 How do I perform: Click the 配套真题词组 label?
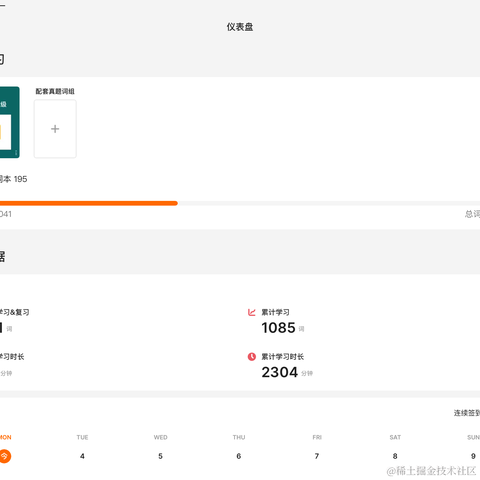click(55, 91)
